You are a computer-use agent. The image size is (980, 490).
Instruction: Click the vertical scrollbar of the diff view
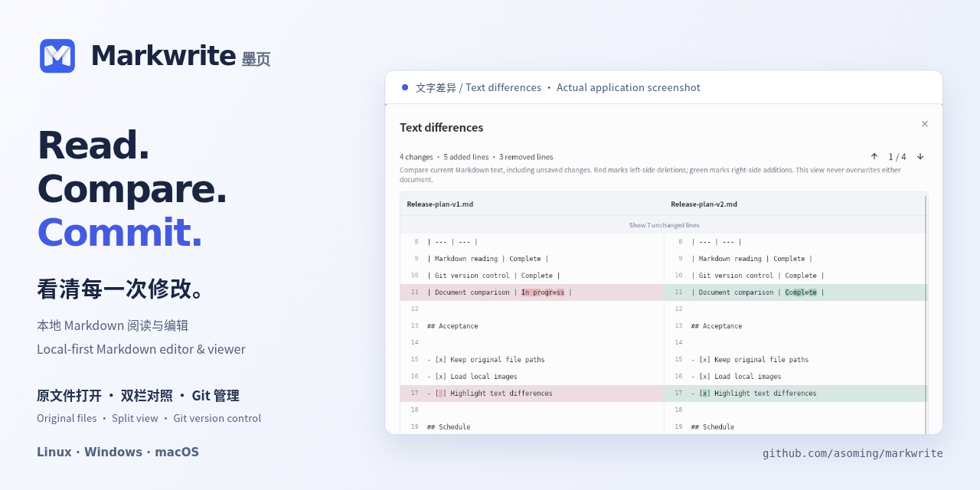click(926, 314)
